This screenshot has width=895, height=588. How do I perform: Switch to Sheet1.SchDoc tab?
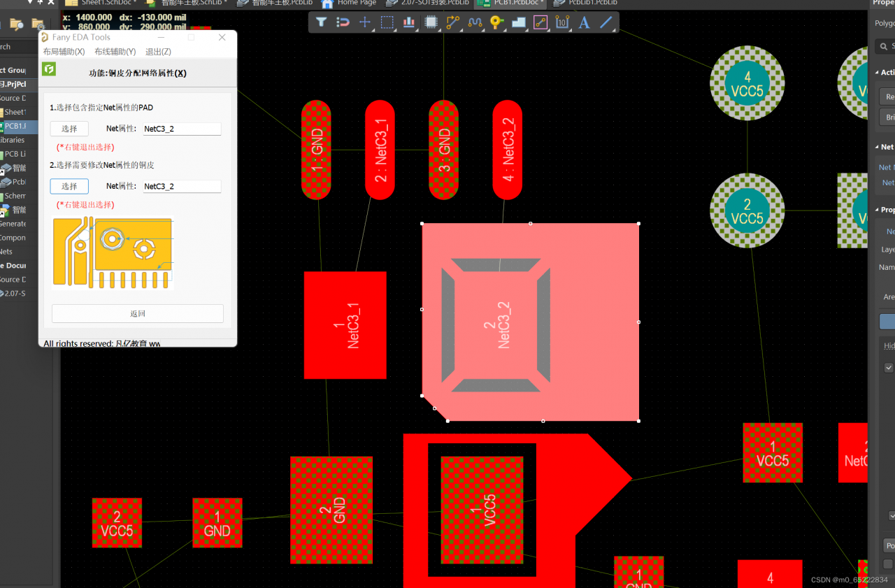click(102, 3)
